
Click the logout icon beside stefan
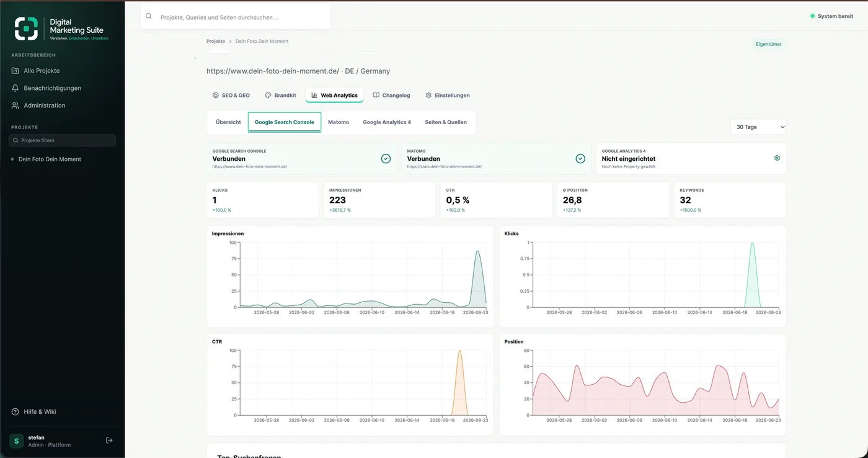point(109,441)
